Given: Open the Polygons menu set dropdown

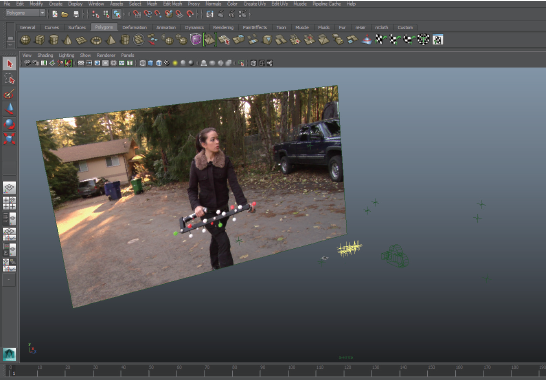Looking at the screenshot, I should [x=26, y=13].
